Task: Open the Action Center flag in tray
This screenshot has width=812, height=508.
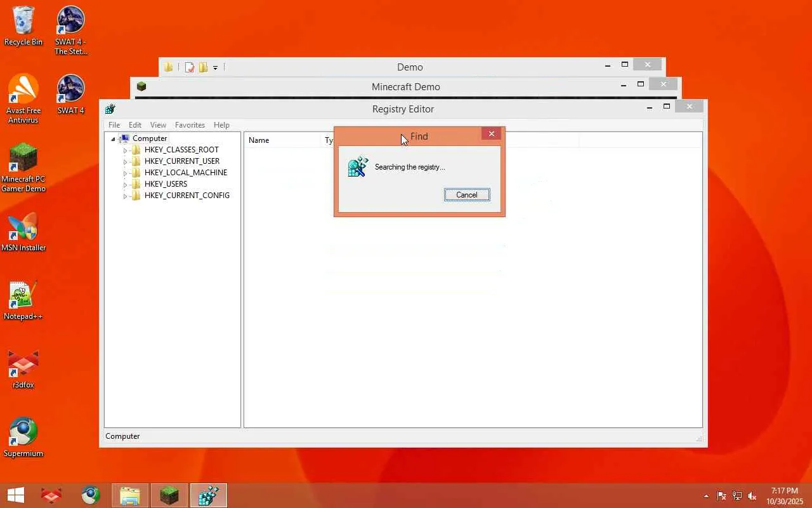Action: pos(721,496)
